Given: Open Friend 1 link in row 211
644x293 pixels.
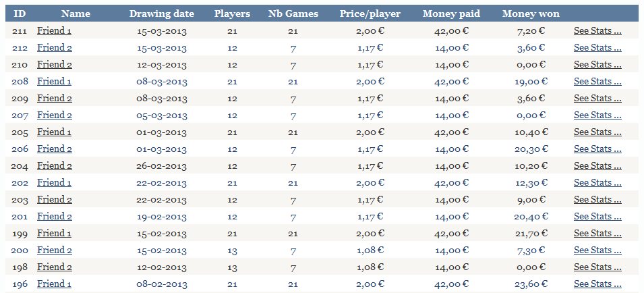Looking at the screenshot, I should click(x=54, y=31).
